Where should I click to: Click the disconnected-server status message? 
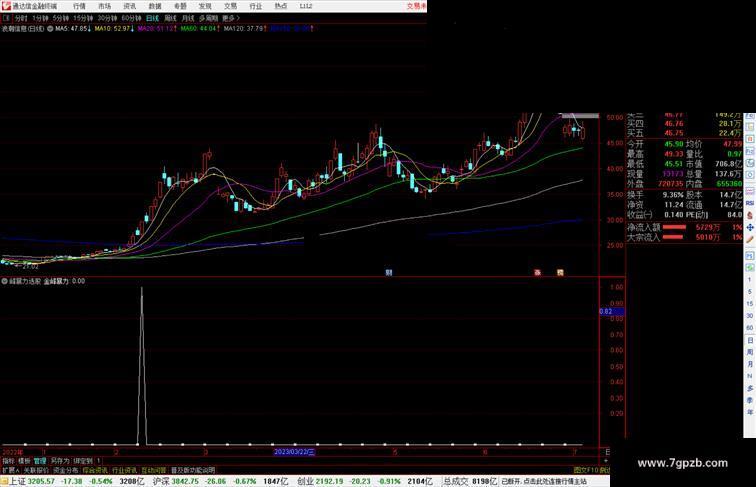tap(544, 481)
